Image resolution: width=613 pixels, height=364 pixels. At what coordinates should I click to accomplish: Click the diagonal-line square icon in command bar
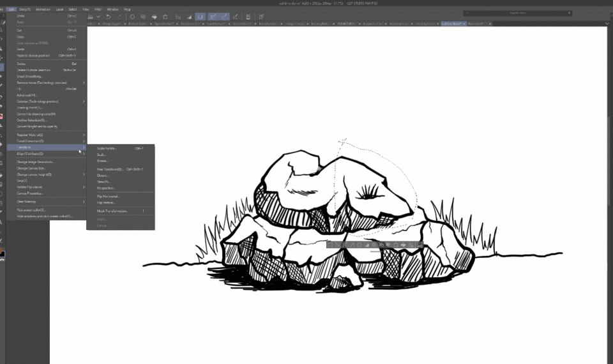(x=178, y=17)
